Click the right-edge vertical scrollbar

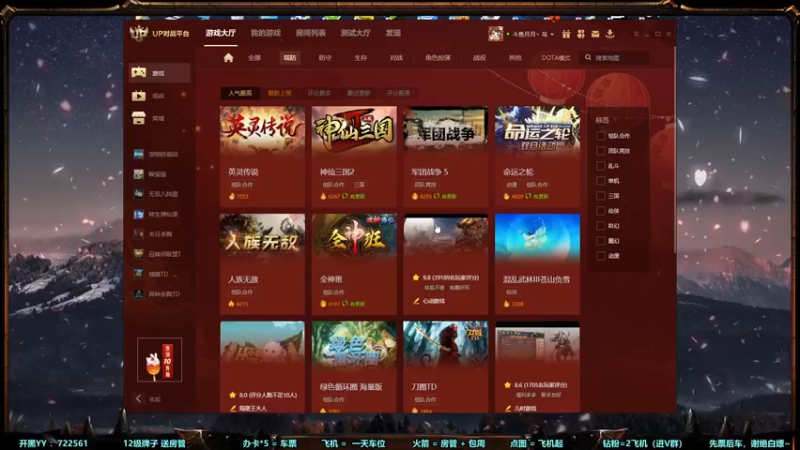coord(675,148)
